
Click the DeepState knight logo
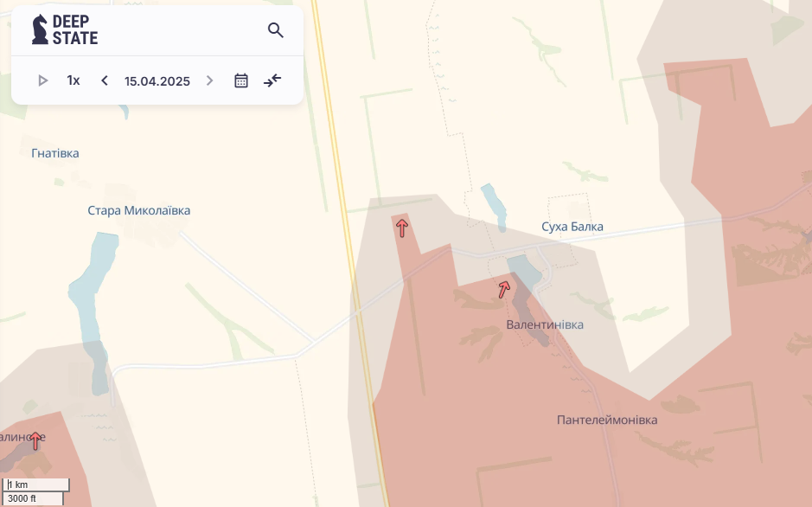click(x=41, y=30)
